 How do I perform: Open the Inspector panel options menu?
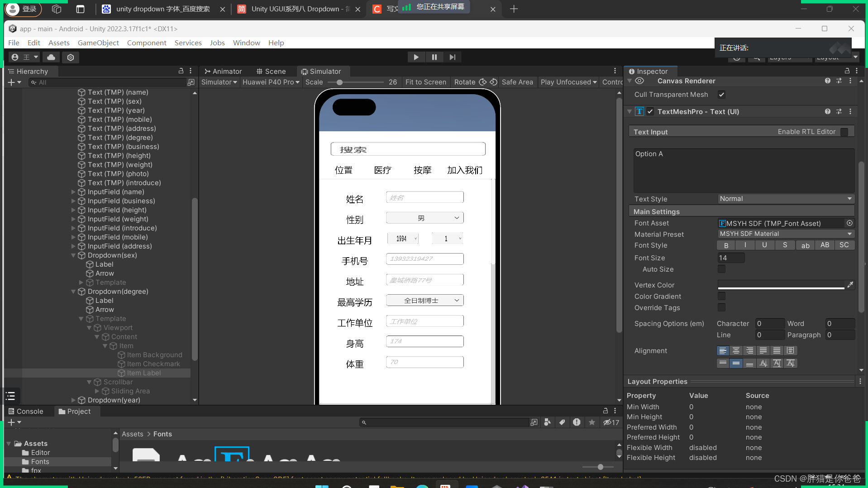click(857, 71)
